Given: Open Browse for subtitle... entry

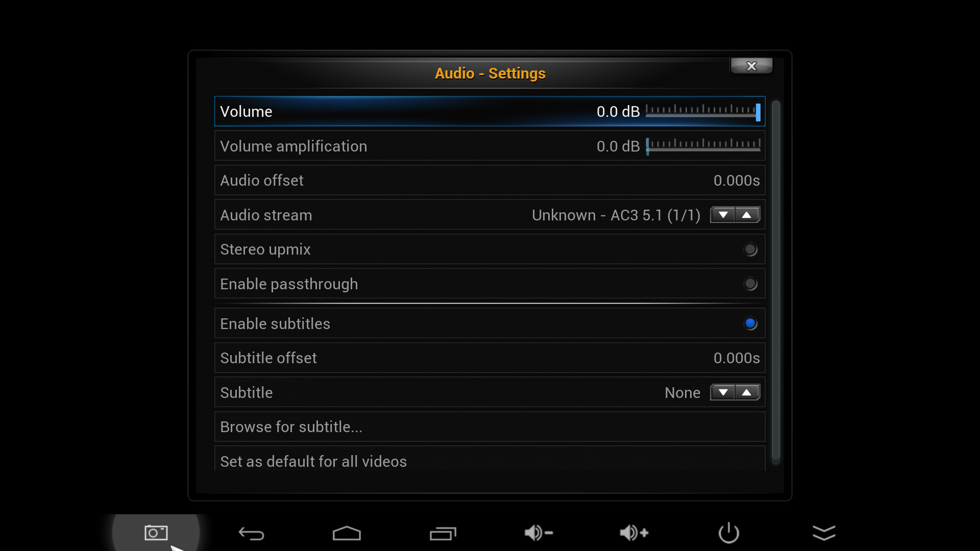Looking at the screenshot, I should pyautogui.click(x=490, y=427).
